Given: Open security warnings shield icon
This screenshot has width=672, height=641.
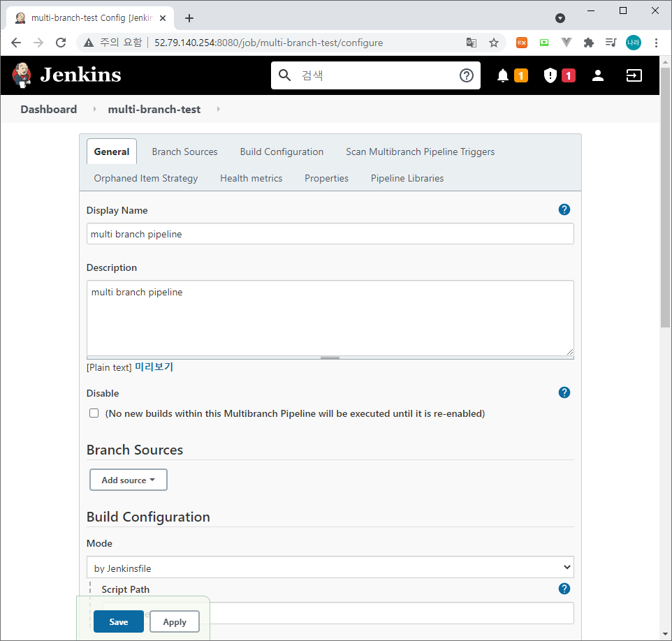Looking at the screenshot, I should [x=550, y=76].
